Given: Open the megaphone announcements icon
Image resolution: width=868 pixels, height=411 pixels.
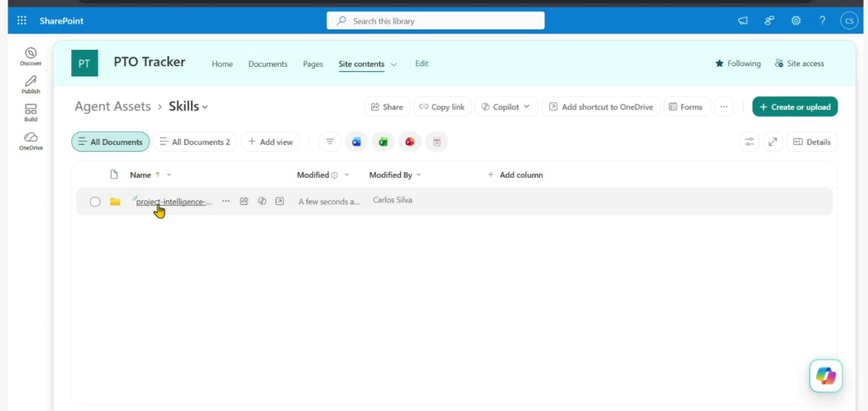Looking at the screenshot, I should (743, 21).
